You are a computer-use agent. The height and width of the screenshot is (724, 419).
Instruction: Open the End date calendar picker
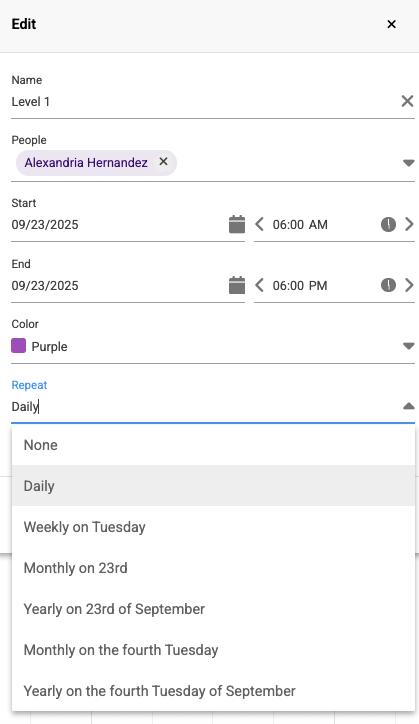(237, 285)
